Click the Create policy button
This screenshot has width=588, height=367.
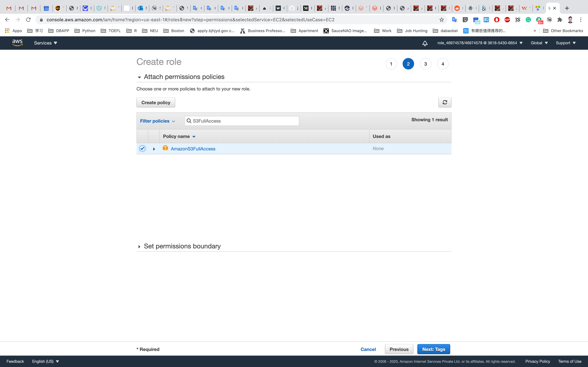point(156,102)
